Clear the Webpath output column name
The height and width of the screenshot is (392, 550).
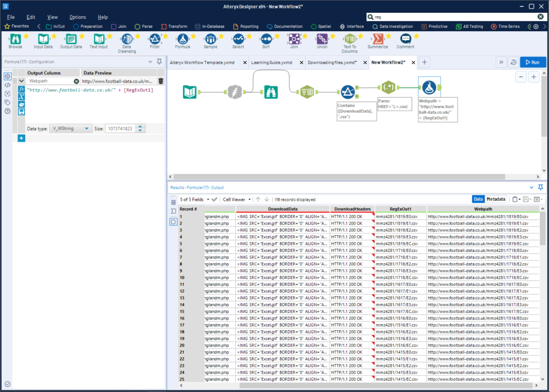[76, 81]
